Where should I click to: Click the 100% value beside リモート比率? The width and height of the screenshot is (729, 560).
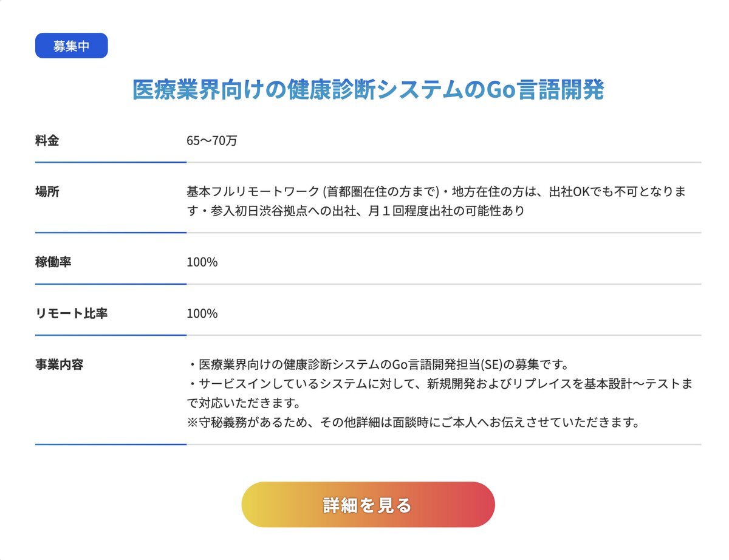coord(202,313)
